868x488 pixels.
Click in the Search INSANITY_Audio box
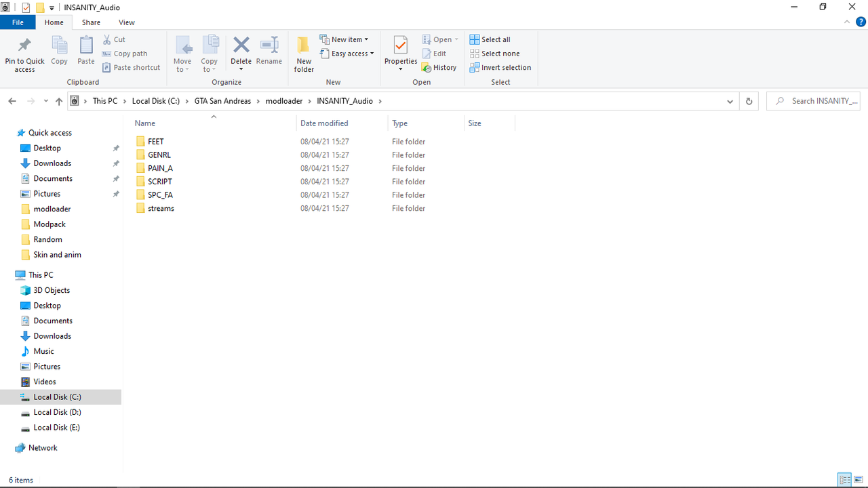tap(813, 101)
